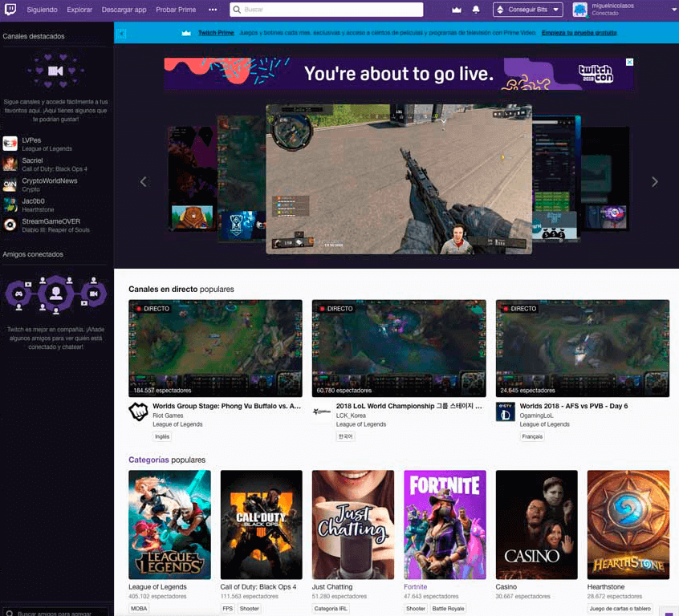Click 2018 LoL World Championship title
679x616 pixels.
point(409,406)
